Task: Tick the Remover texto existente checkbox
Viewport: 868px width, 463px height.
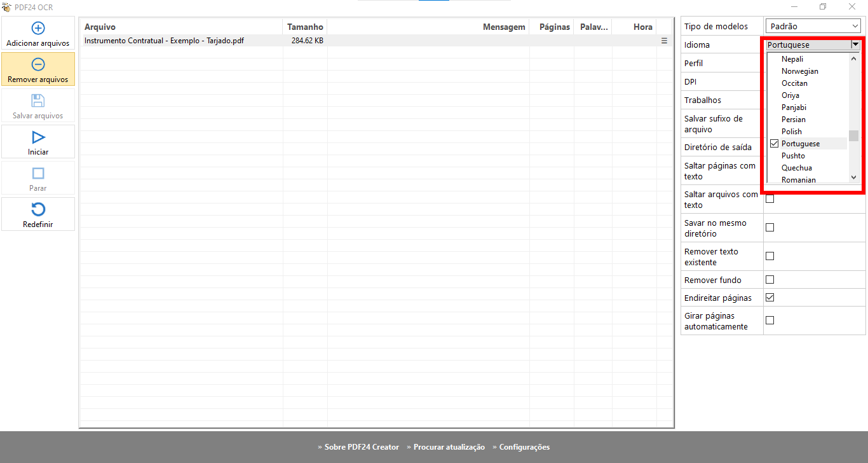Action: [770, 256]
